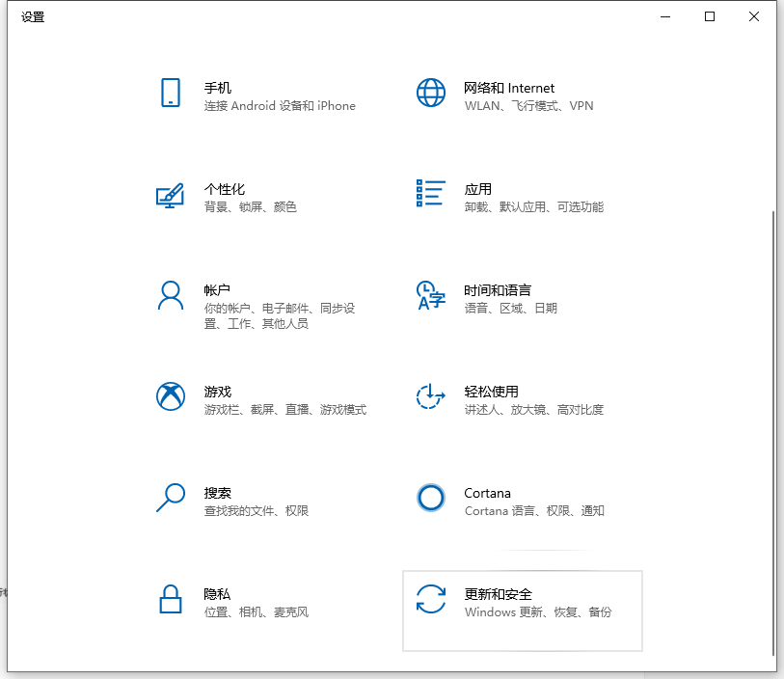Screen dimensions: 784x679
Task: Open the 游戏 Xbox icon
Action: [x=171, y=397]
